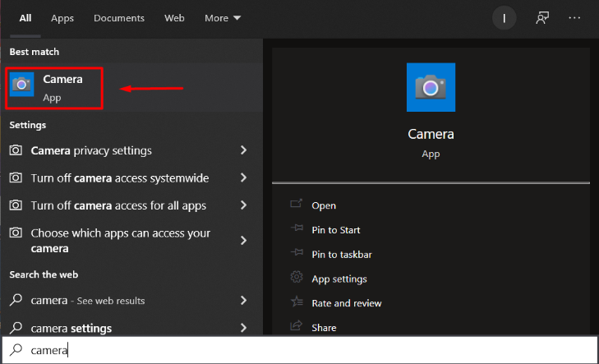Click the large Camera icon in preview pane

431,87
